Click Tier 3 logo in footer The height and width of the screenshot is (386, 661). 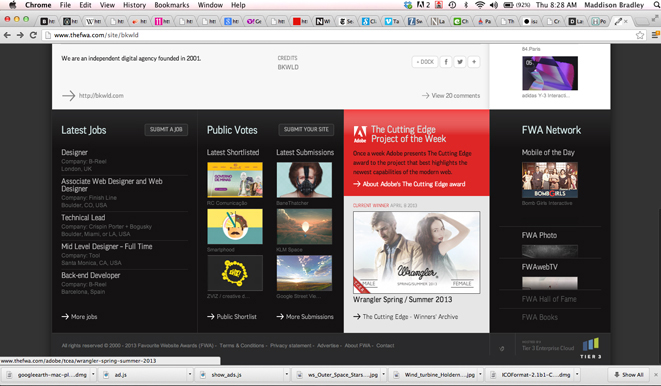click(591, 348)
